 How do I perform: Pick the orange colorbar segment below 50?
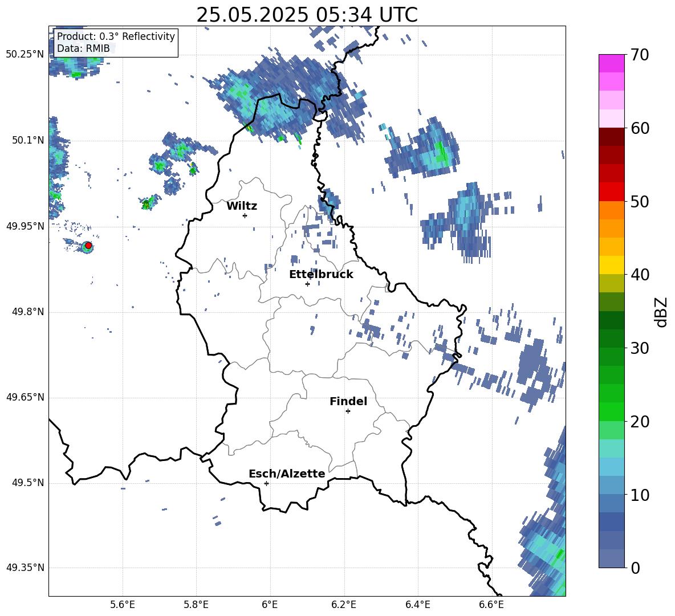611,210
